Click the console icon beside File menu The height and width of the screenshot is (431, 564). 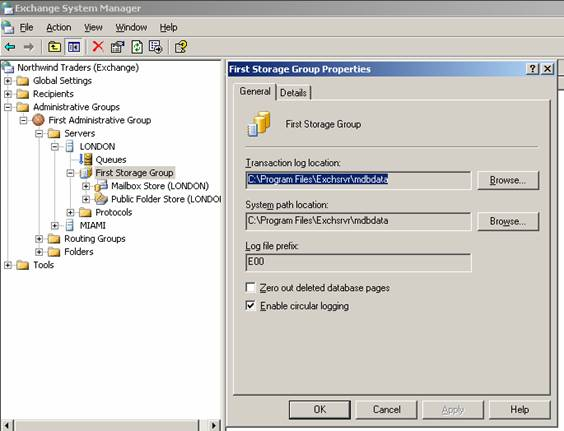pos(8,27)
